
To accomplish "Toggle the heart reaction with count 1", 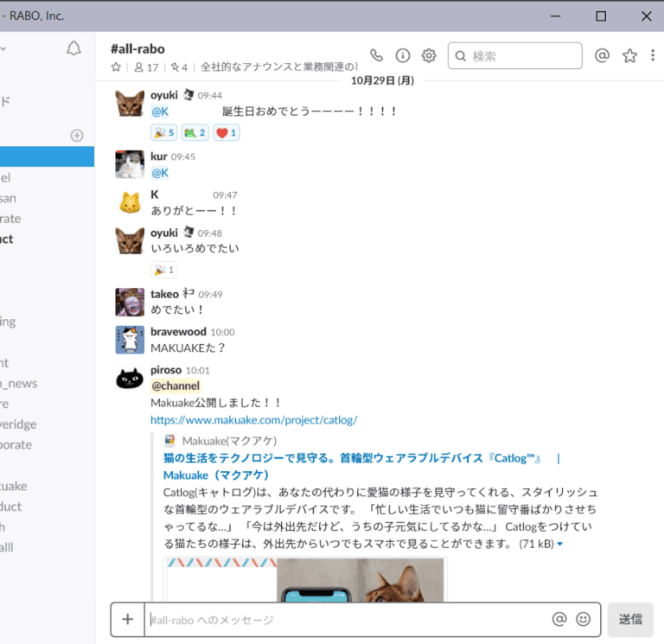I will click(x=227, y=133).
